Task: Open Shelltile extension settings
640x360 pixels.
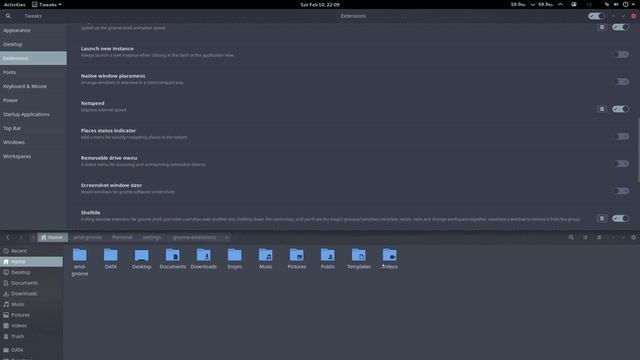Action: tap(602, 218)
